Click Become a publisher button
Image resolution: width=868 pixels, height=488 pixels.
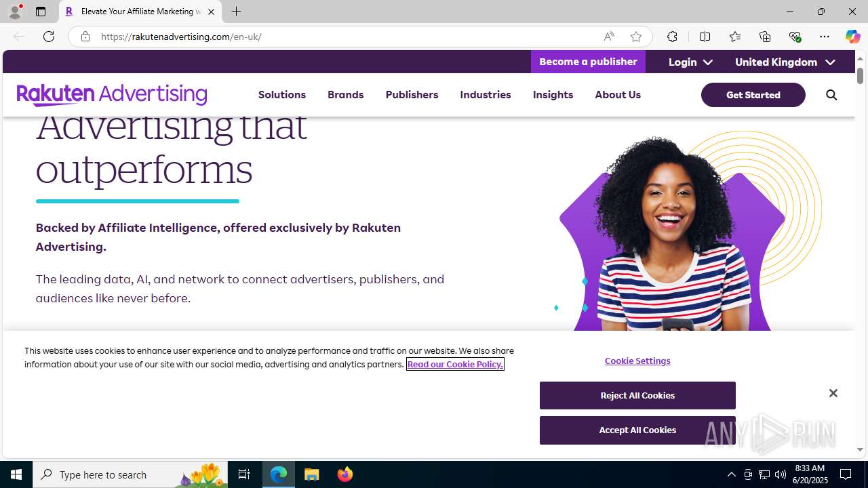click(588, 62)
